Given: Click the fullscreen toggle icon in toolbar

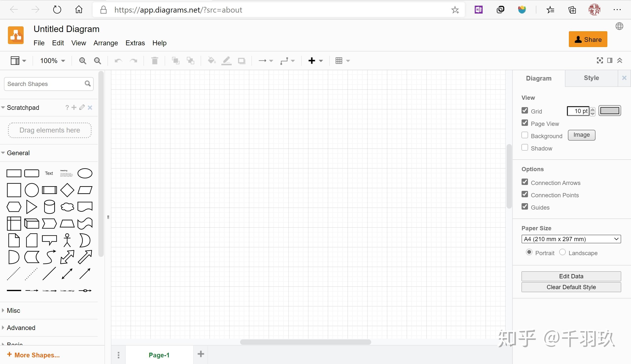Looking at the screenshot, I should point(599,61).
